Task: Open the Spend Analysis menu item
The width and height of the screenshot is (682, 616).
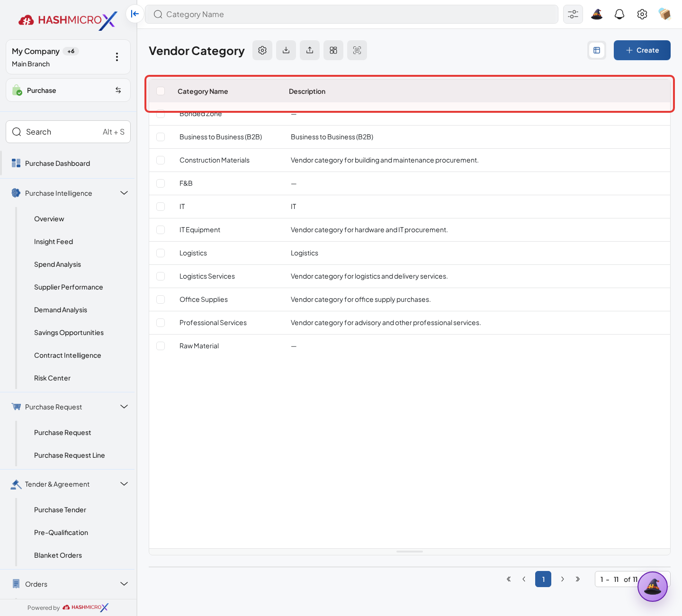Action: click(57, 264)
